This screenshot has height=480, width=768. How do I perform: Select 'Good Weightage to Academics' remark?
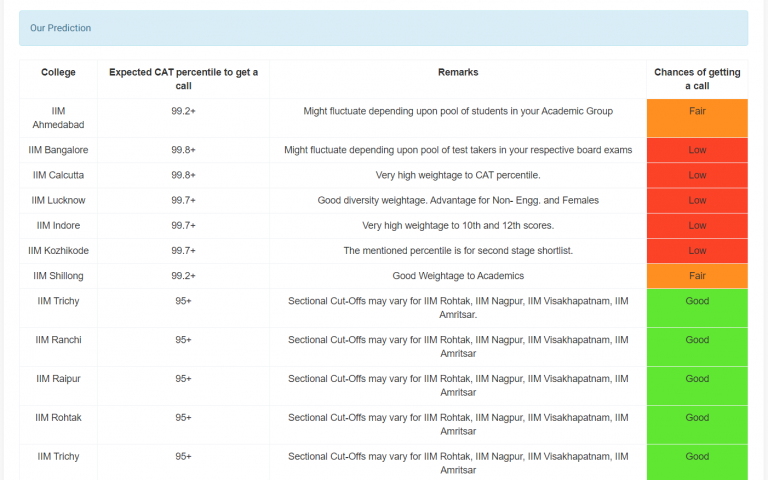pos(458,276)
